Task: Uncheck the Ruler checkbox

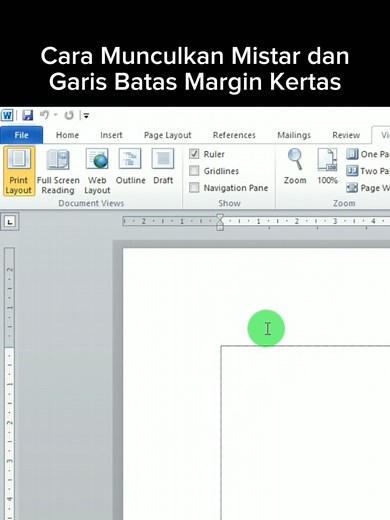Action: (194, 154)
